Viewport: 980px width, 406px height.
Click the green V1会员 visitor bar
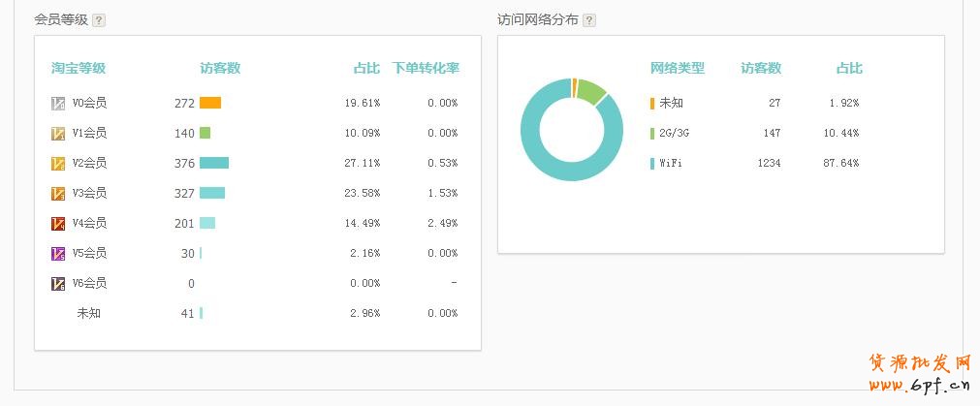[205, 133]
